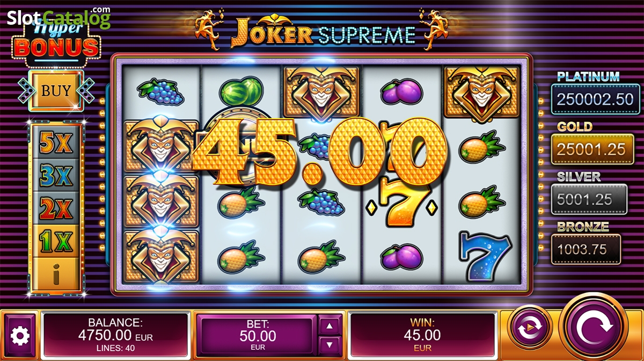Screen dimensions: 644x361
Task: Select the 3X multiplier option
Action: coord(56,176)
